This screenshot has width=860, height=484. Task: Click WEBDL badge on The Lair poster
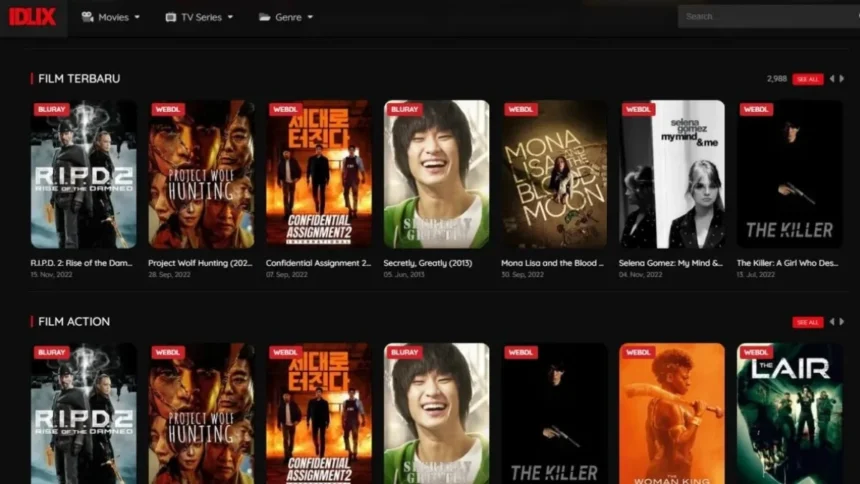[756, 352]
